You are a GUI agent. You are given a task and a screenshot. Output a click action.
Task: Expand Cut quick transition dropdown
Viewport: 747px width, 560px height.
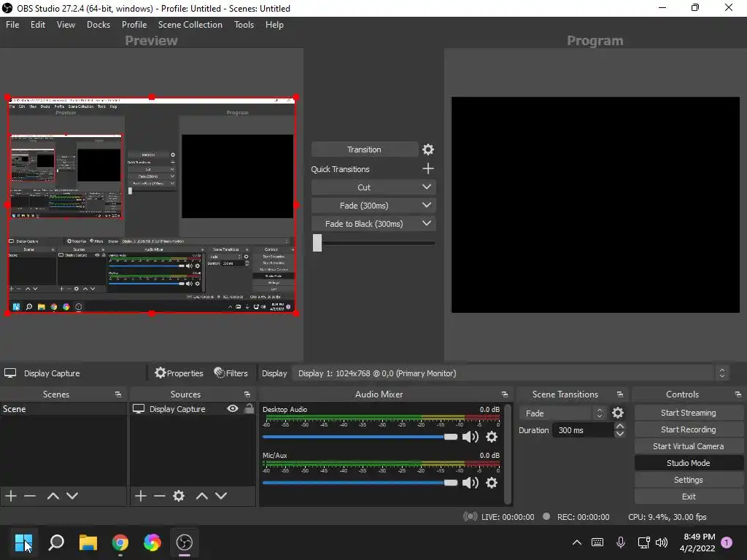coord(426,187)
